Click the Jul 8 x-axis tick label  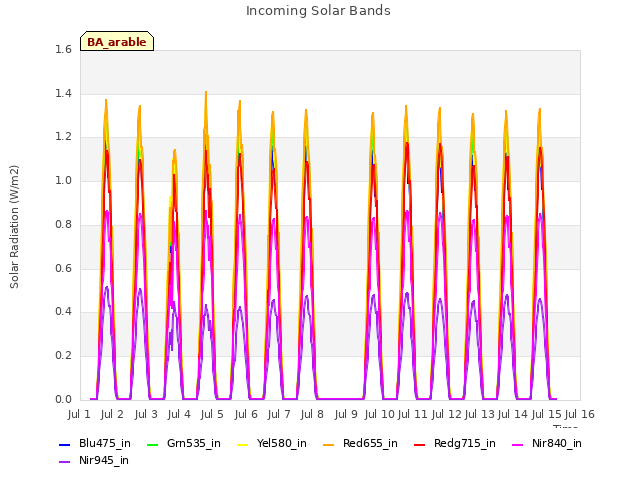pos(312,414)
